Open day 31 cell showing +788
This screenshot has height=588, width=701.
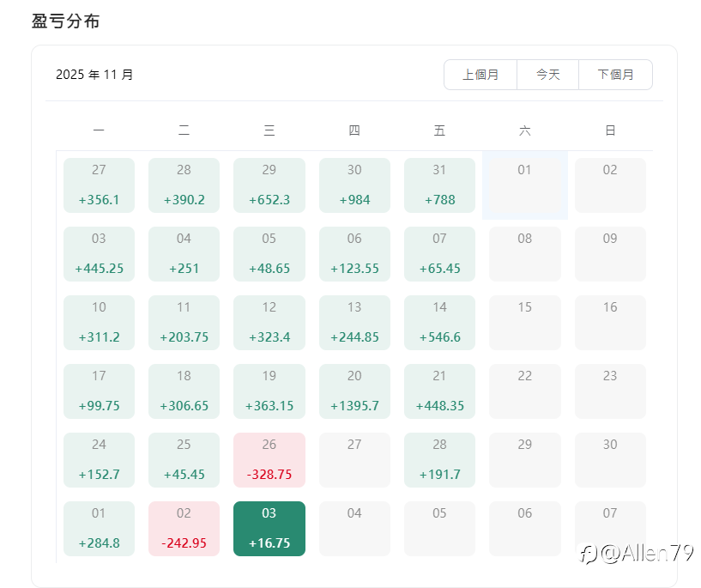pos(439,185)
